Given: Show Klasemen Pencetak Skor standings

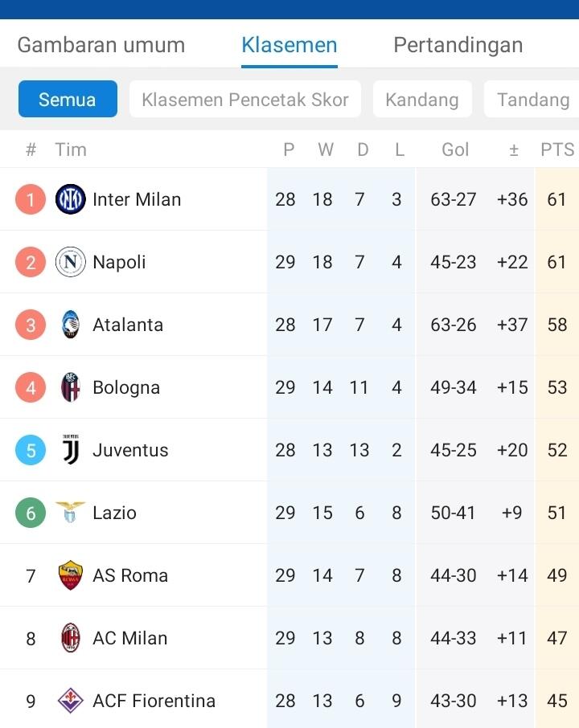Looking at the screenshot, I should (245, 100).
